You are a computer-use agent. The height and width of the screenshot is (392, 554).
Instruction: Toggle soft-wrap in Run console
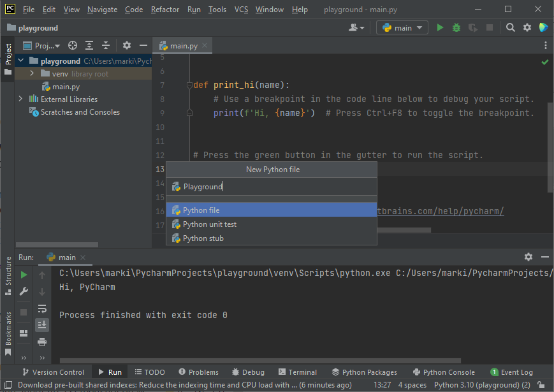point(42,309)
